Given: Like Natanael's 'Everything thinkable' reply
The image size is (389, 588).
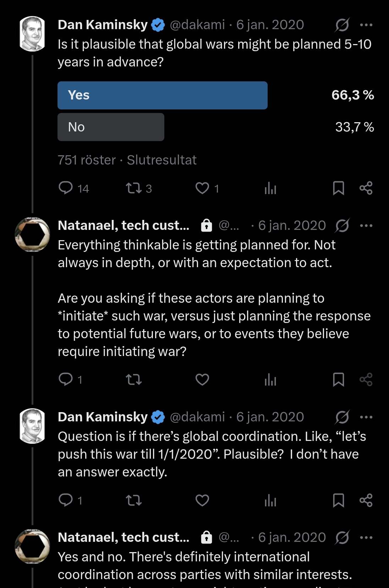Looking at the screenshot, I should click(x=202, y=379).
